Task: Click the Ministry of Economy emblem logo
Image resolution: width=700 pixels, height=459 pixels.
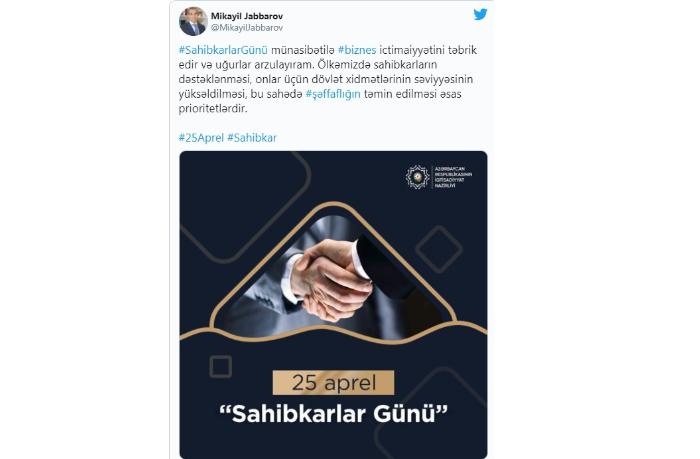Action: [x=417, y=177]
